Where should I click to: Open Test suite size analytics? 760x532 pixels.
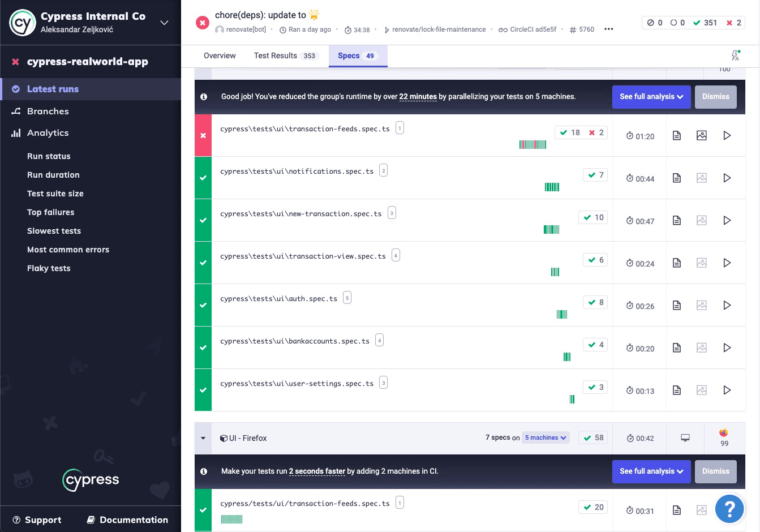(x=55, y=194)
